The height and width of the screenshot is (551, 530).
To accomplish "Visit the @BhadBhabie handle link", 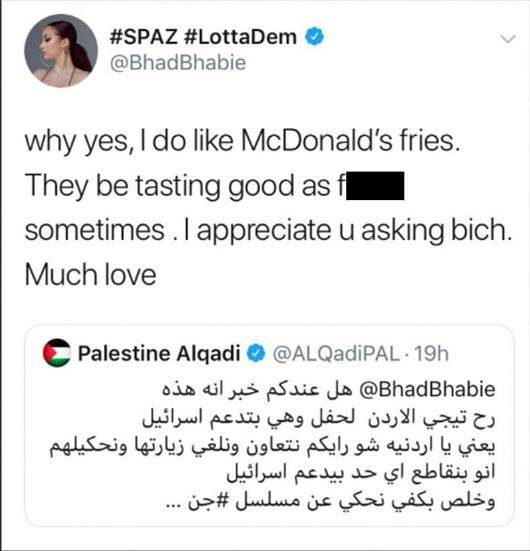I will click(x=178, y=63).
